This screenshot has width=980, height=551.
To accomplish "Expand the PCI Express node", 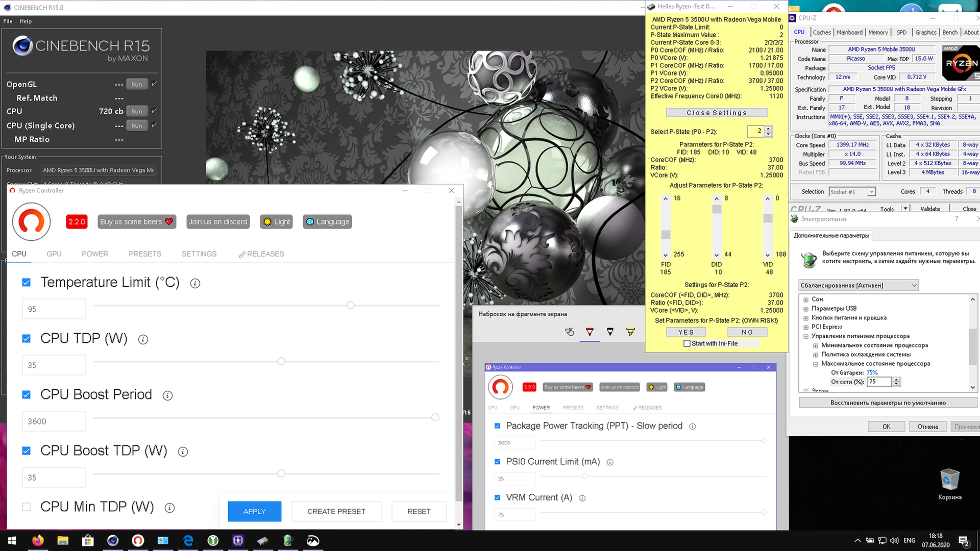I will (806, 328).
